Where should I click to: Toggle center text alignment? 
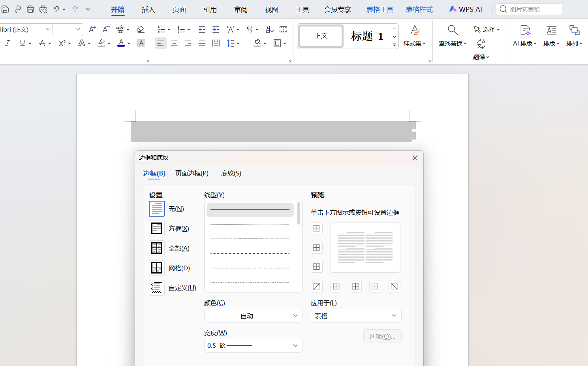(x=174, y=43)
